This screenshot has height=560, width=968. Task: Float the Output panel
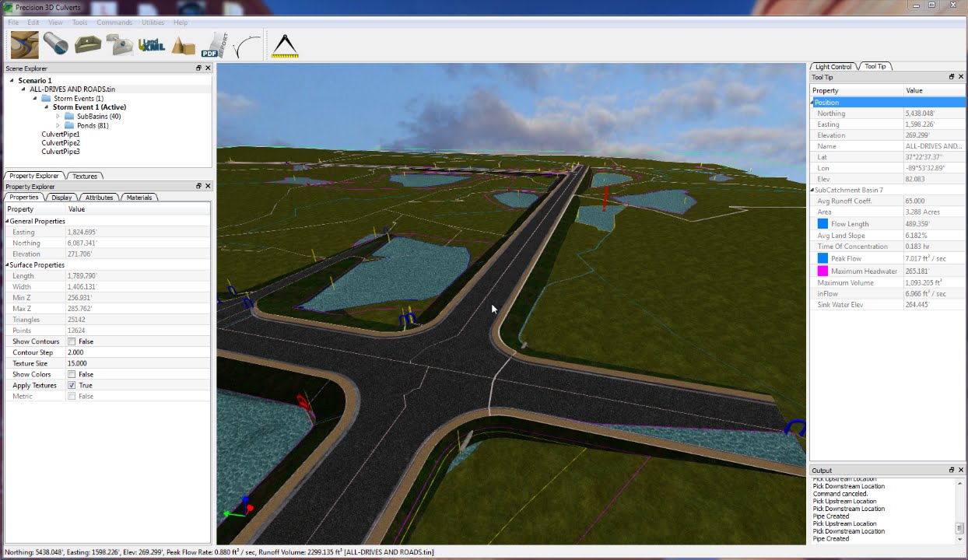952,471
